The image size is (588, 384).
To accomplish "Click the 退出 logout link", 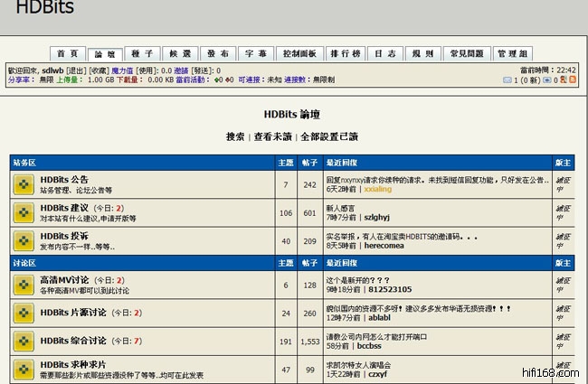I will point(76,70).
